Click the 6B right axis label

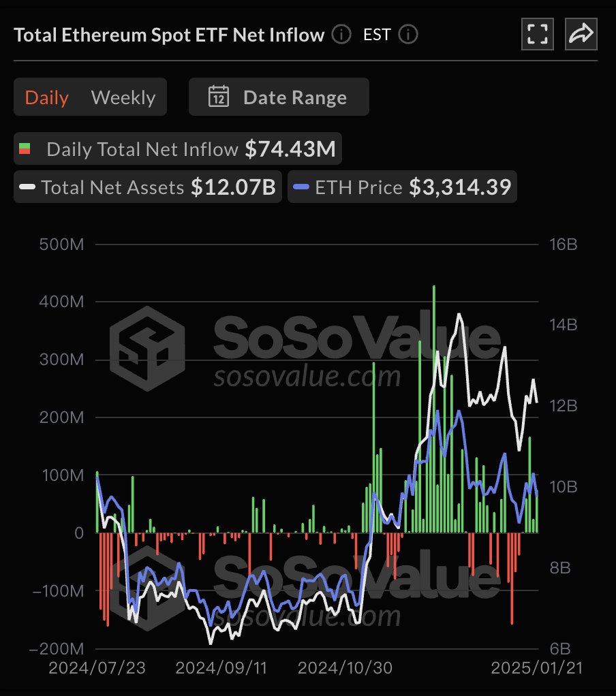pos(560,648)
